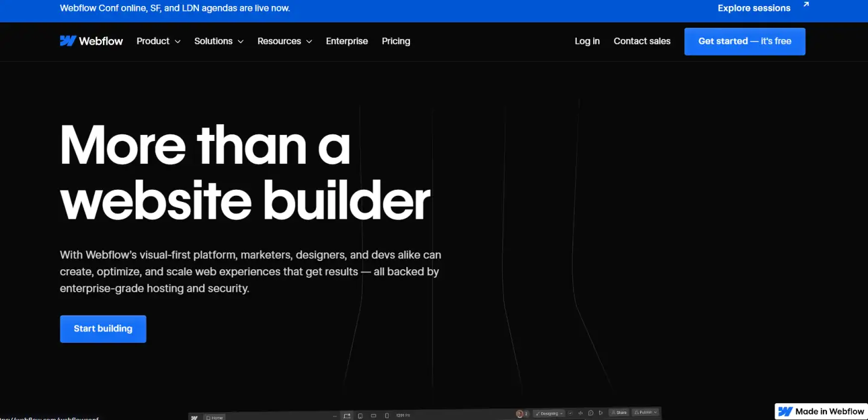Click the Webflow Conf agendas announcement text
The image size is (868, 420).
coord(175,8)
